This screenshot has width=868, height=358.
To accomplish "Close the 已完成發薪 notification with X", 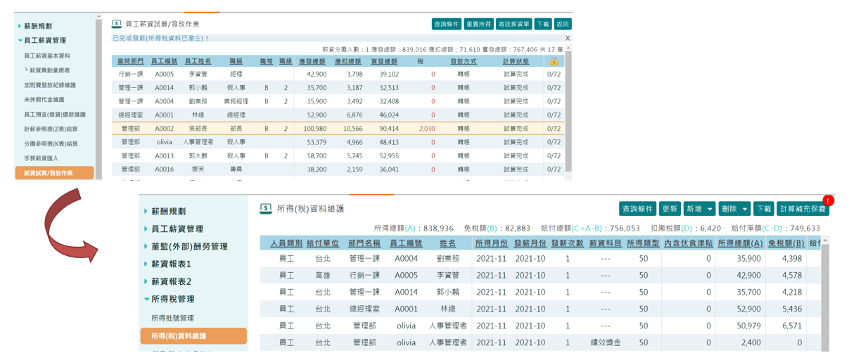I will [568, 38].
